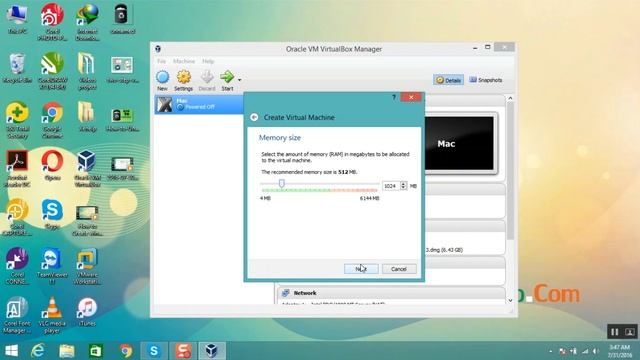
Task: Select TeamViewer 11 desktop icon
Action: (52, 266)
